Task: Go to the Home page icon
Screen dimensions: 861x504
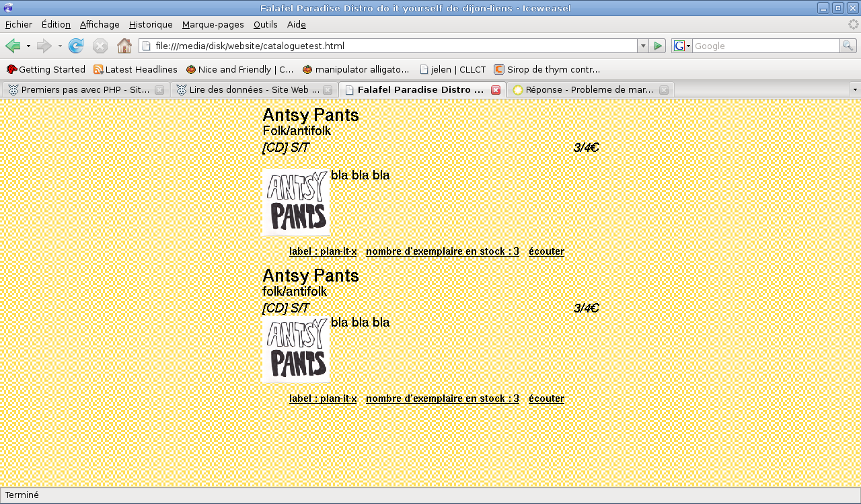Action: coord(124,46)
